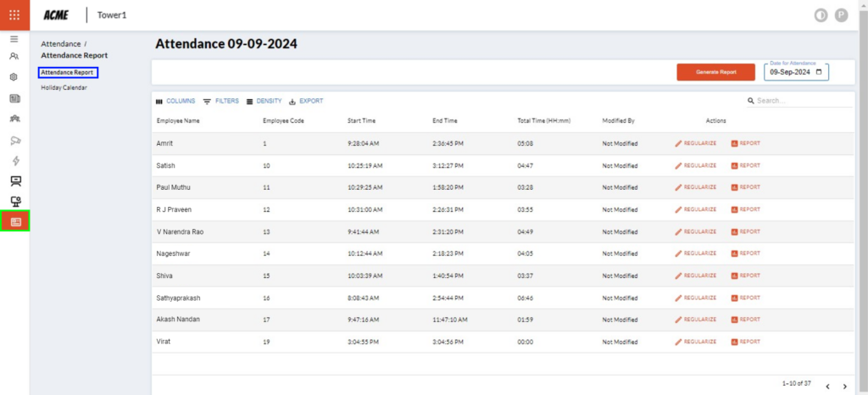
Task: Click the lightning bolt sidebar icon
Action: tap(14, 160)
